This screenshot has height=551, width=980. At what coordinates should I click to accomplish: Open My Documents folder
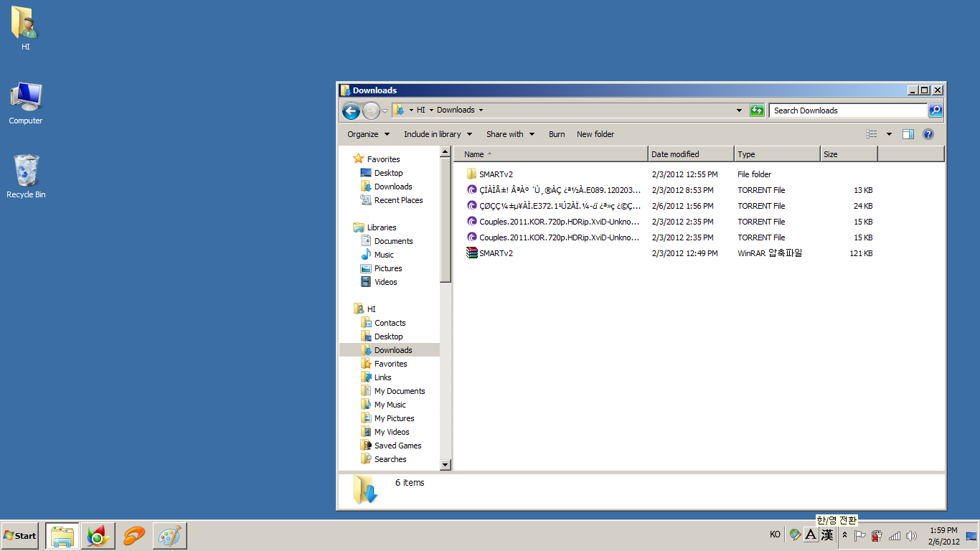point(400,391)
